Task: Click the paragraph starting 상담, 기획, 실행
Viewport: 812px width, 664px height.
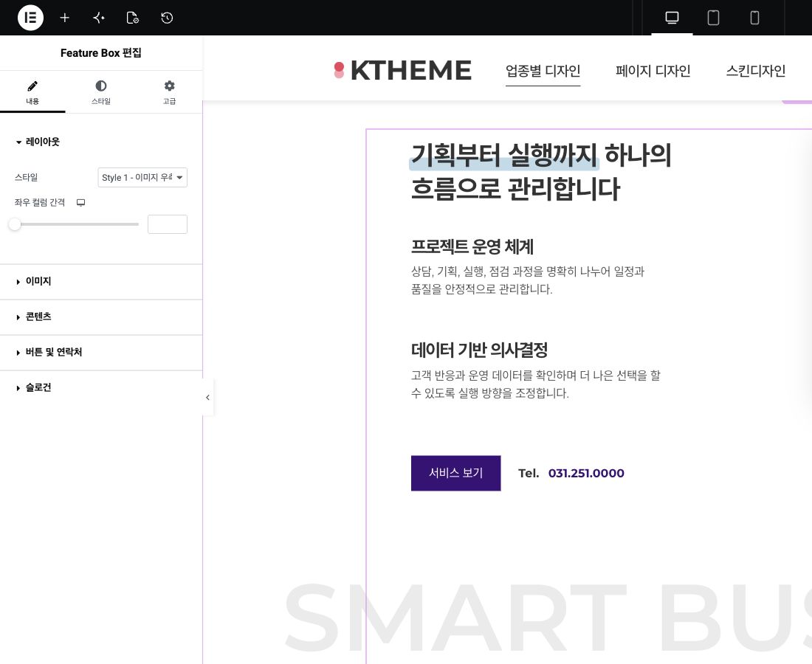Action: (x=527, y=280)
